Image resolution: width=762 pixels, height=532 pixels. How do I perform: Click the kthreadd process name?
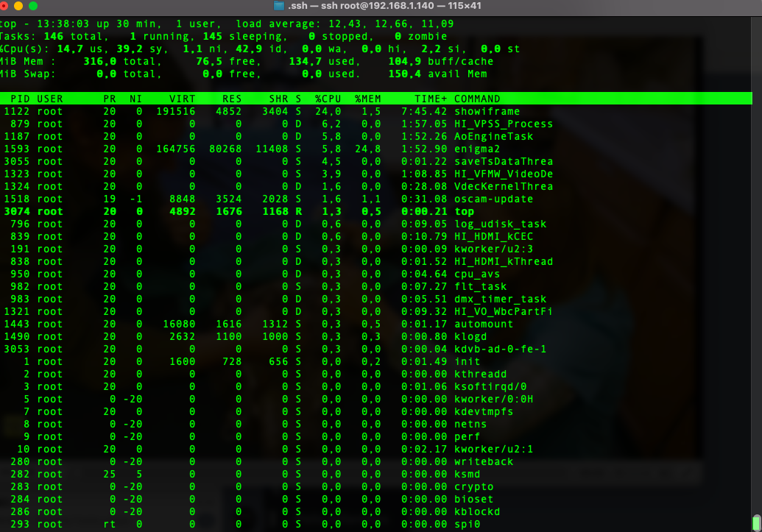click(x=480, y=374)
